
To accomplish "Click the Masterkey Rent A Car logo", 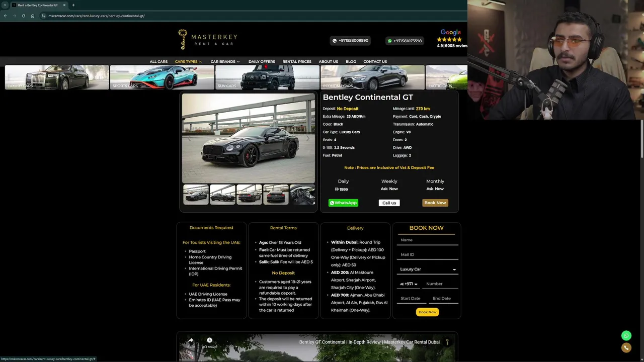I will [x=207, y=39].
